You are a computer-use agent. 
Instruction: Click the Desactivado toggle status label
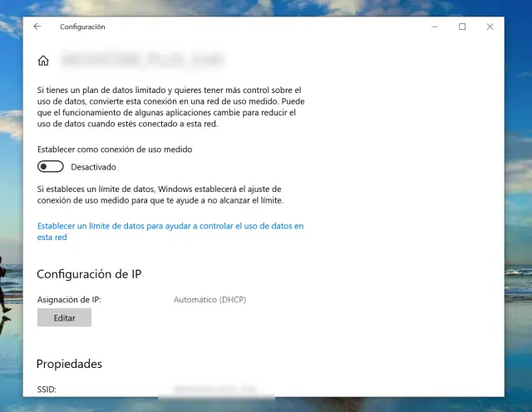pos(93,167)
